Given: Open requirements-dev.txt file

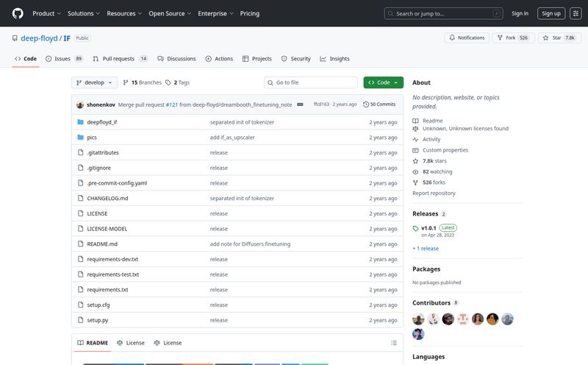Looking at the screenshot, I should click(112, 260).
